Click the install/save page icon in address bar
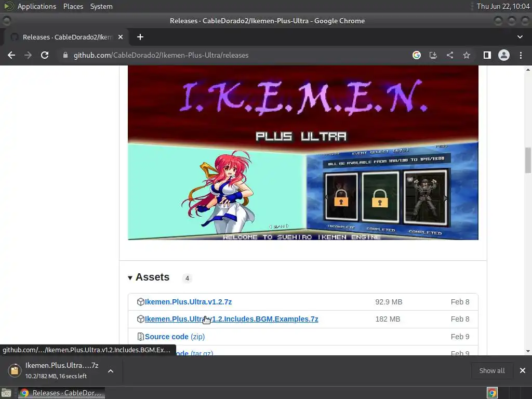 pos(433,55)
